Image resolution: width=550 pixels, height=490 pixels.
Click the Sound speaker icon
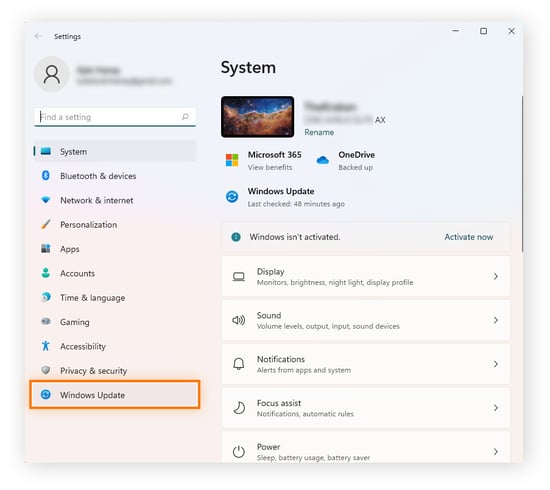click(x=239, y=320)
